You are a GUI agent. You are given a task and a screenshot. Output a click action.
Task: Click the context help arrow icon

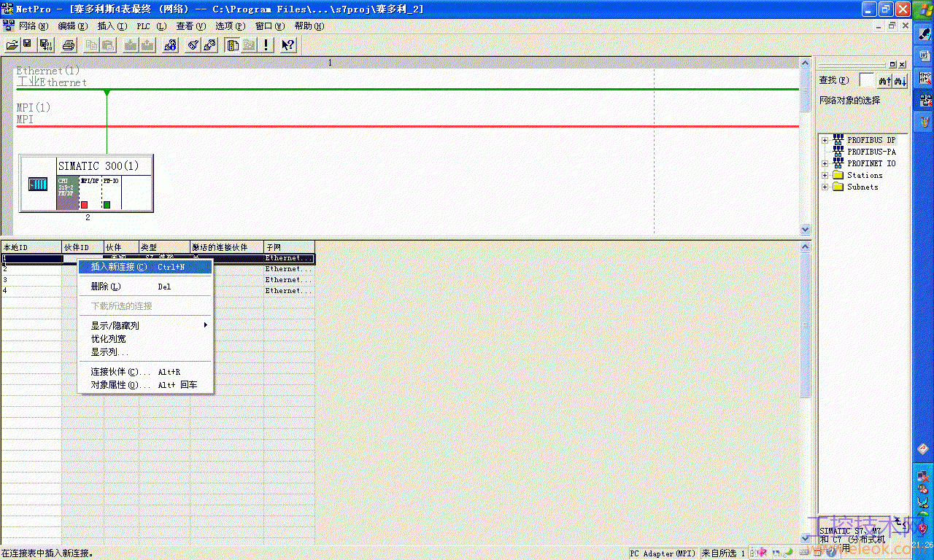[288, 45]
